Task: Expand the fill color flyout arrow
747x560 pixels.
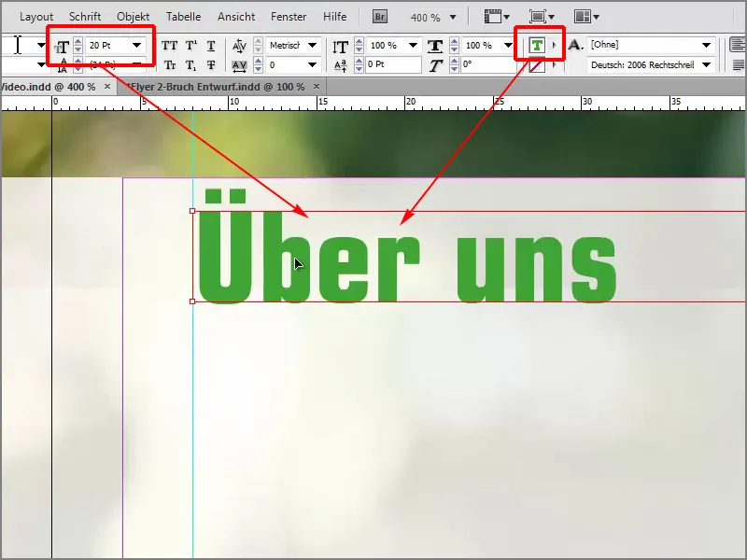Action: pos(554,45)
